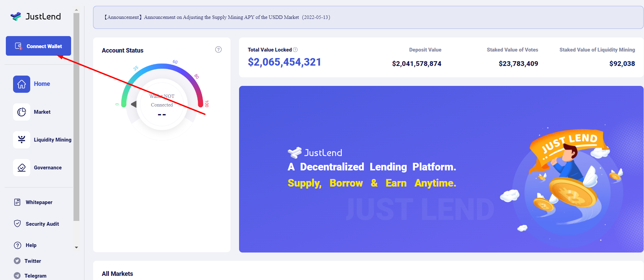Click the Staked Value of Votes $23,783,409
This screenshot has height=280, width=644.
518,64
